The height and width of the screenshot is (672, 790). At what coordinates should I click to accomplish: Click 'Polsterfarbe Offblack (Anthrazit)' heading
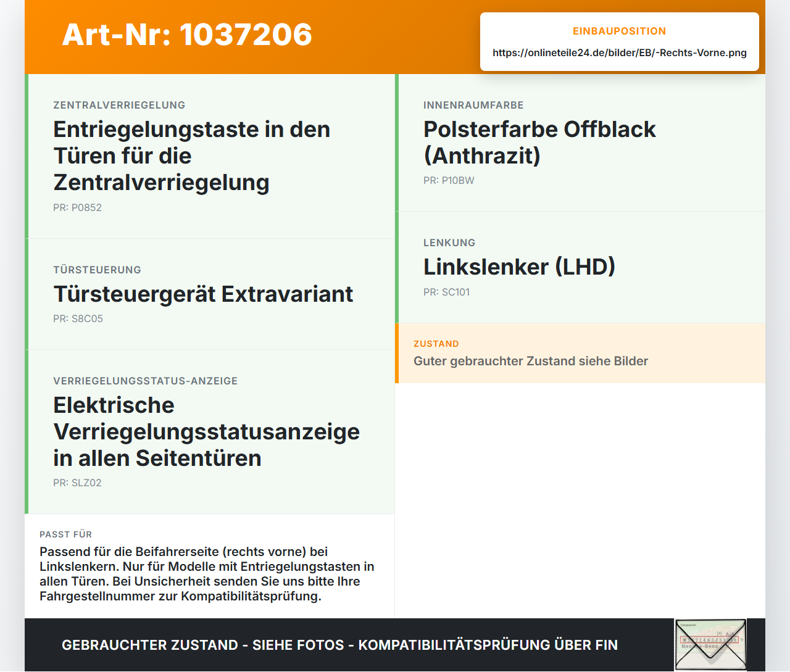539,143
